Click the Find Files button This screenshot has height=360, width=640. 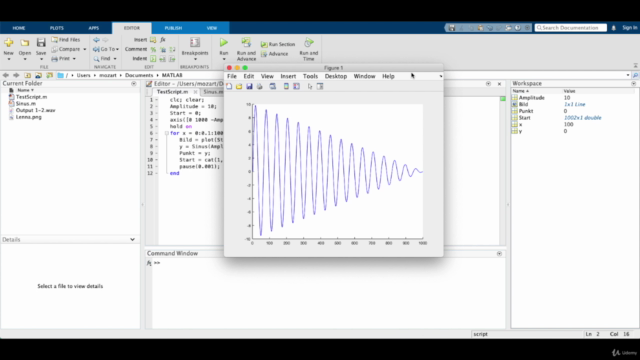pos(66,40)
